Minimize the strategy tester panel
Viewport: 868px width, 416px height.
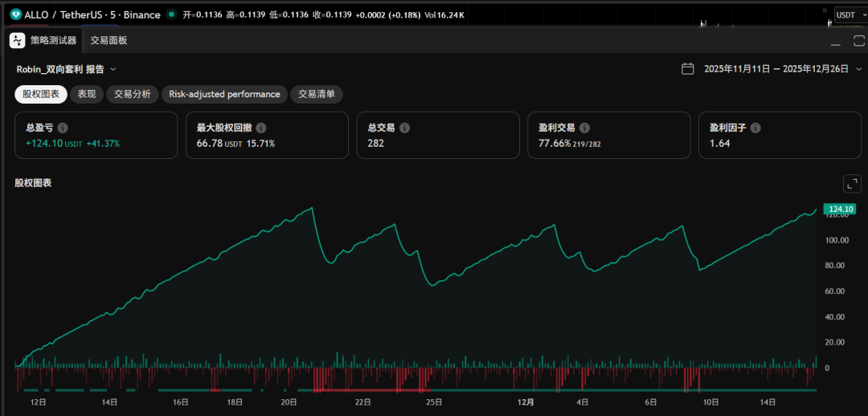click(836, 41)
